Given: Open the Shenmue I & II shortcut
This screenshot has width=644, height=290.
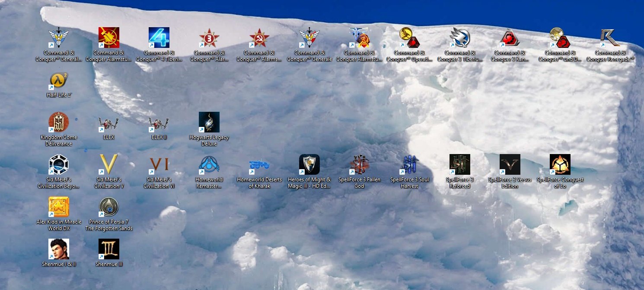Looking at the screenshot, I should click(59, 249).
